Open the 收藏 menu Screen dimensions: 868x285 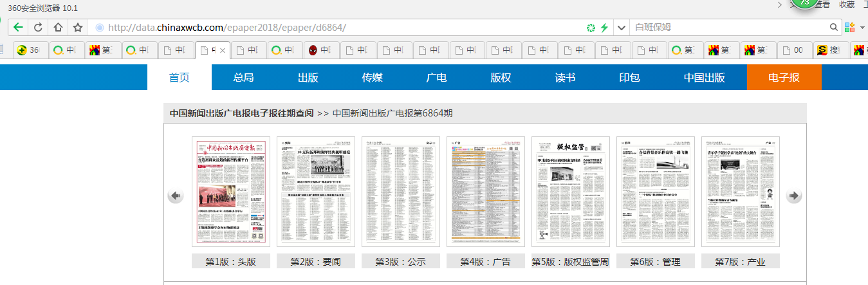(847, 5)
